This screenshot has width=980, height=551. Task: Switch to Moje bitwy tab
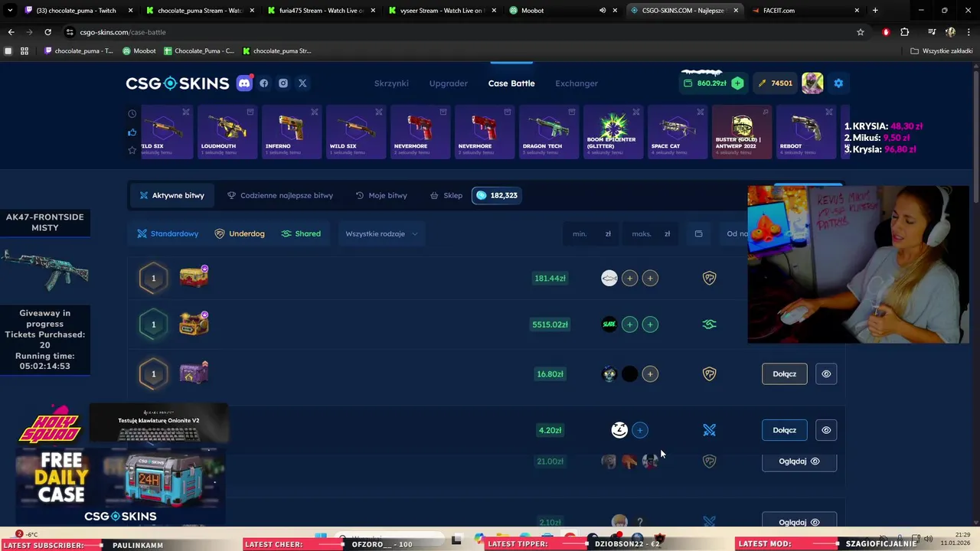381,195
